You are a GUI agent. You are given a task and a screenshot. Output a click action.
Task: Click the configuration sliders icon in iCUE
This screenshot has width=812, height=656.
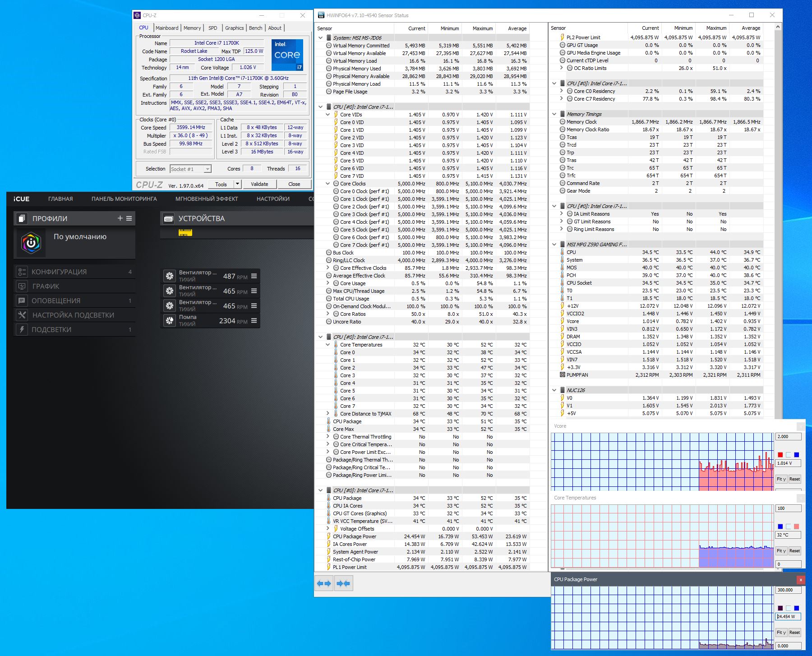point(22,272)
